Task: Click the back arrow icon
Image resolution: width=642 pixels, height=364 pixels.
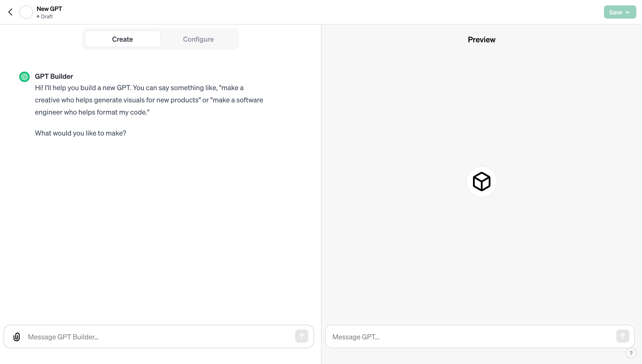Action: click(x=10, y=12)
